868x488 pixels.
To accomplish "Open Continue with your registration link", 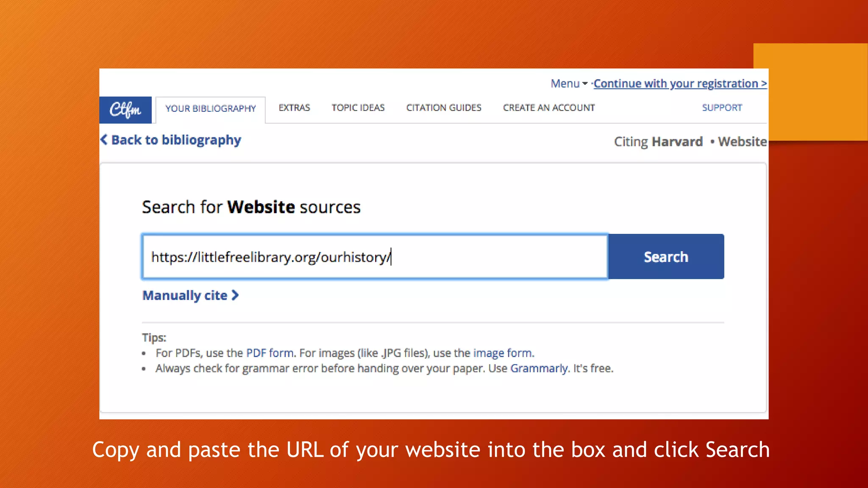I will (x=680, y=84).
